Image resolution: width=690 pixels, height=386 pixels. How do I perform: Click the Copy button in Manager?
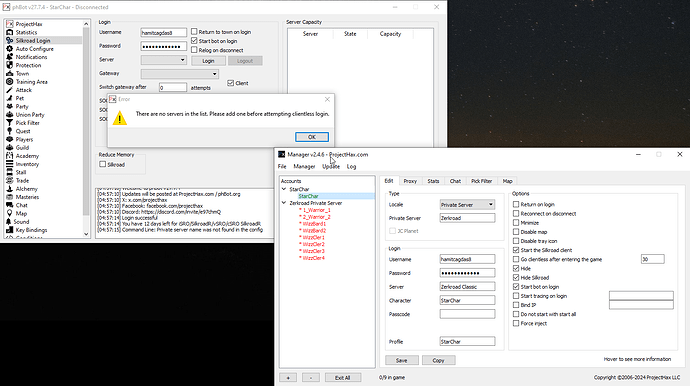[438, 360]
